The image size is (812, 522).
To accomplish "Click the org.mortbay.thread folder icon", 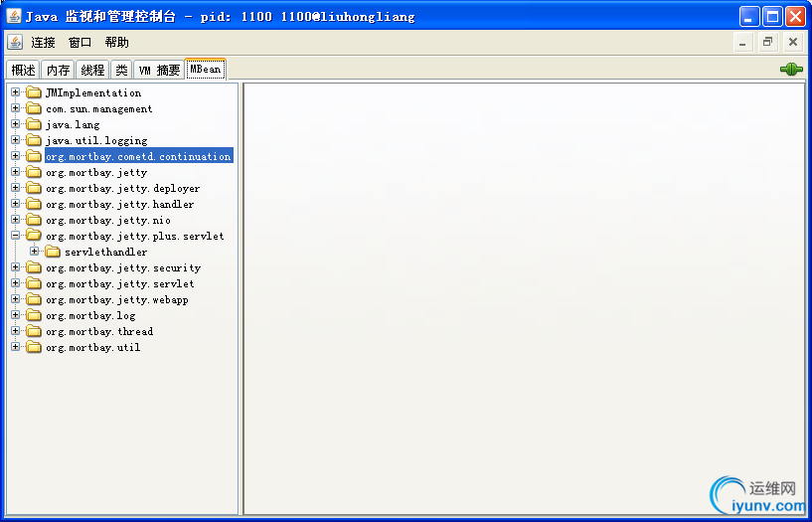I will (x=34, y=331).
